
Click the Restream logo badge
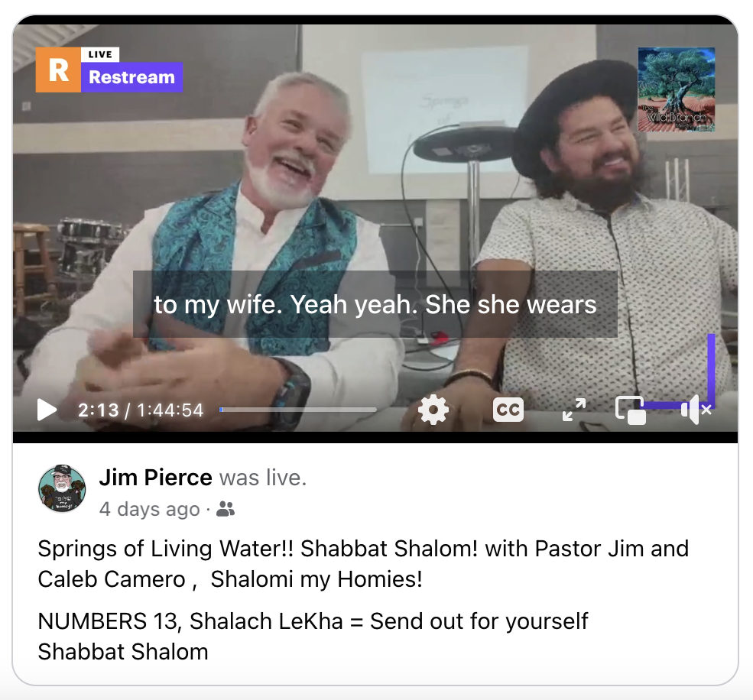109,70
